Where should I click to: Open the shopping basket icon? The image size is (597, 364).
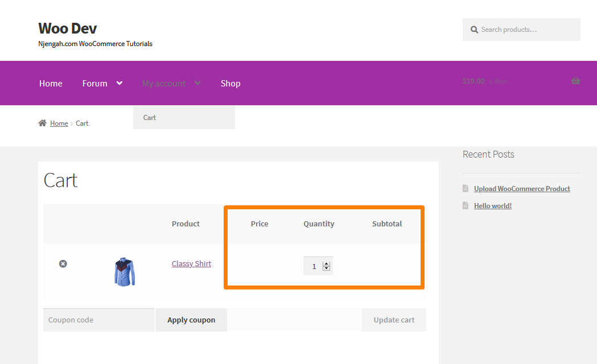[x=576, y=81]
